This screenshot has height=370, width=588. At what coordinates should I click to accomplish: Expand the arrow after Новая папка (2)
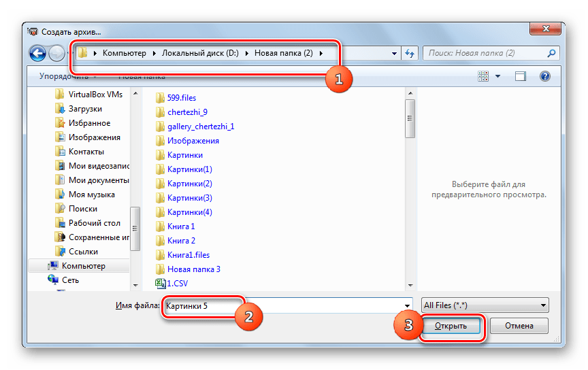pos(321,54)
